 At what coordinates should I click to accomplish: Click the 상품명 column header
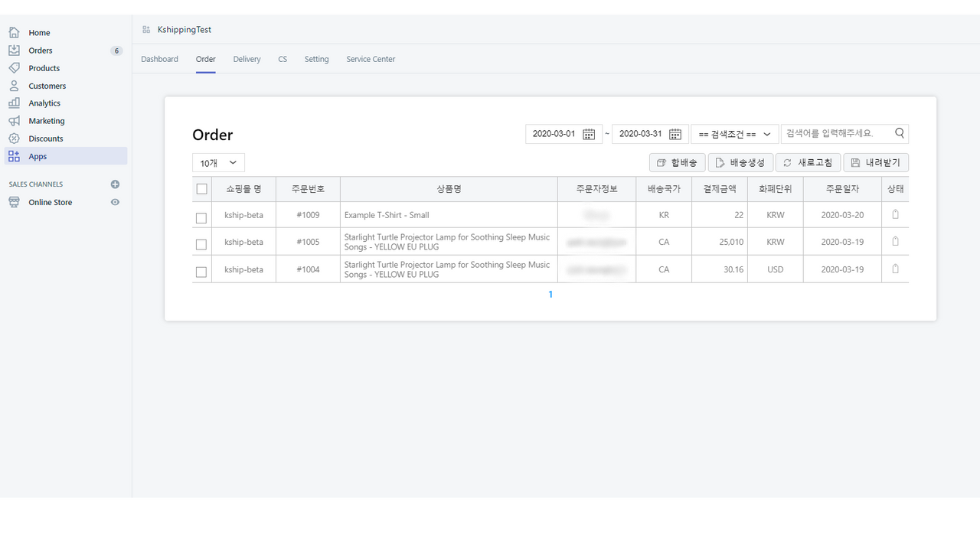[449, 189]
